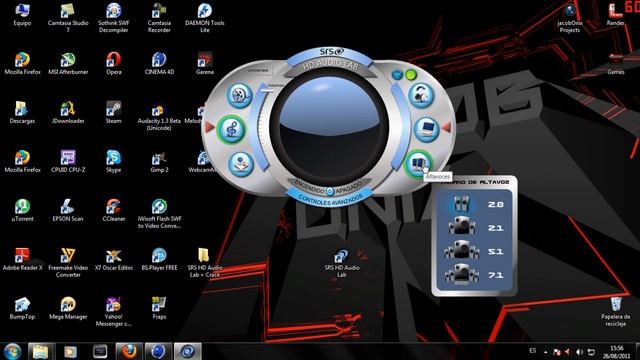The width and height of the screenshot is (640, 360).
Task: Open CINEMA 4D desktop icon
Action: pos(159,64)
